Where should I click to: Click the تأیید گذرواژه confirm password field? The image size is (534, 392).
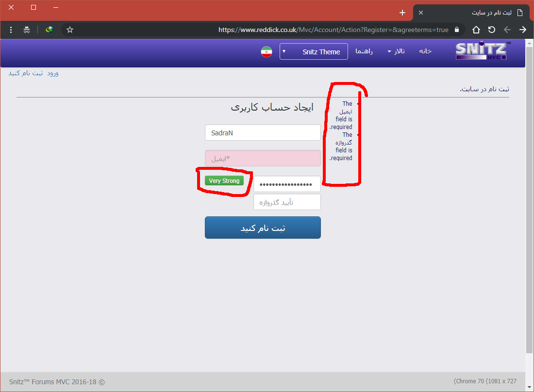(x=287, y=202)
